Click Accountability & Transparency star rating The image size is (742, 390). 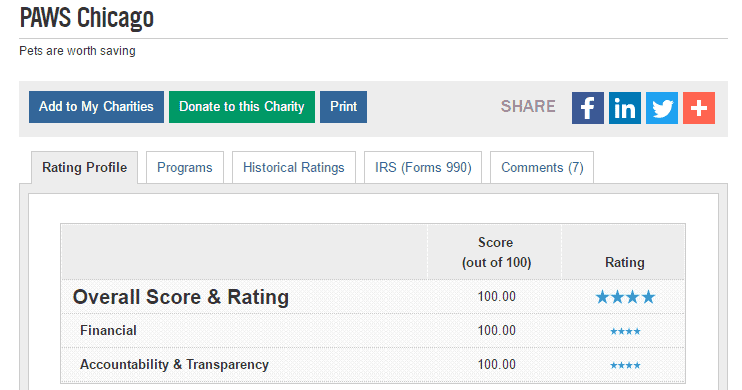625,365
